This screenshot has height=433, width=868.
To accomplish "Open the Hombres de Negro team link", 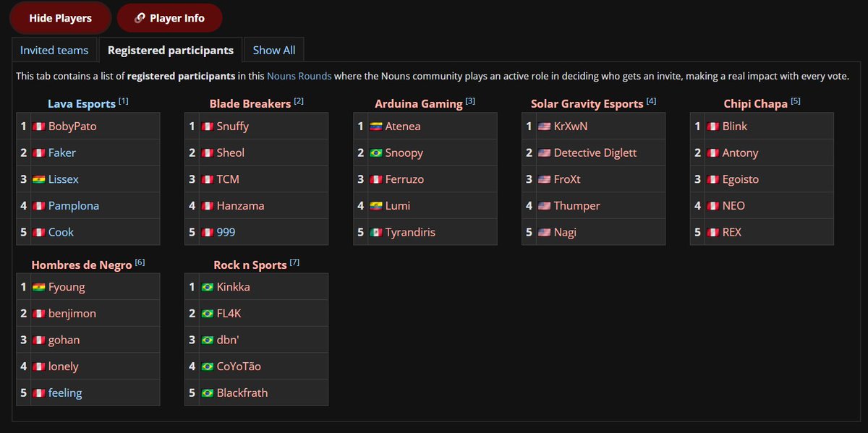I will pos(82,265).
